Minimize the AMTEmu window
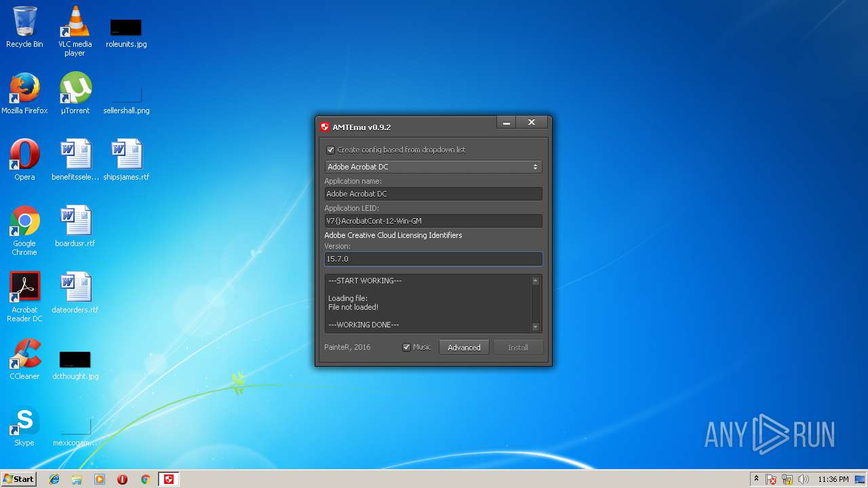This screenshot has width=868, height=488. click(x=506, y=123)
